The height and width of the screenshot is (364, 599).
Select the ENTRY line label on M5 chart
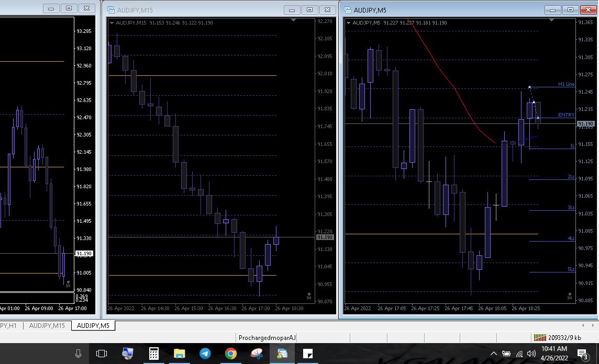566,115
